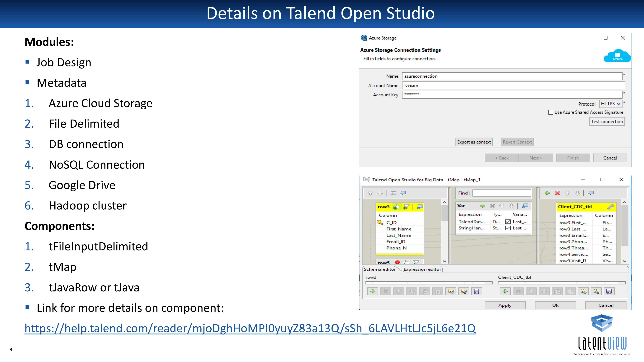Switch to Schema editor tab
Screen dimensions: 644x362
point(380,269)
